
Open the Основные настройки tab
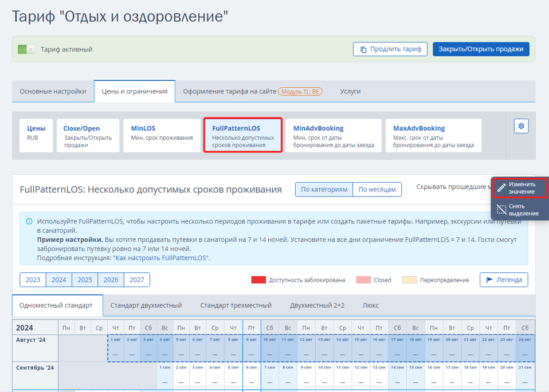click(x=53, y=91)
